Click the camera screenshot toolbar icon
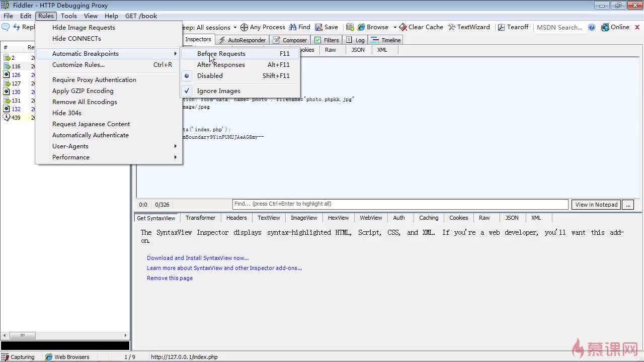 [x=350, y=27]
